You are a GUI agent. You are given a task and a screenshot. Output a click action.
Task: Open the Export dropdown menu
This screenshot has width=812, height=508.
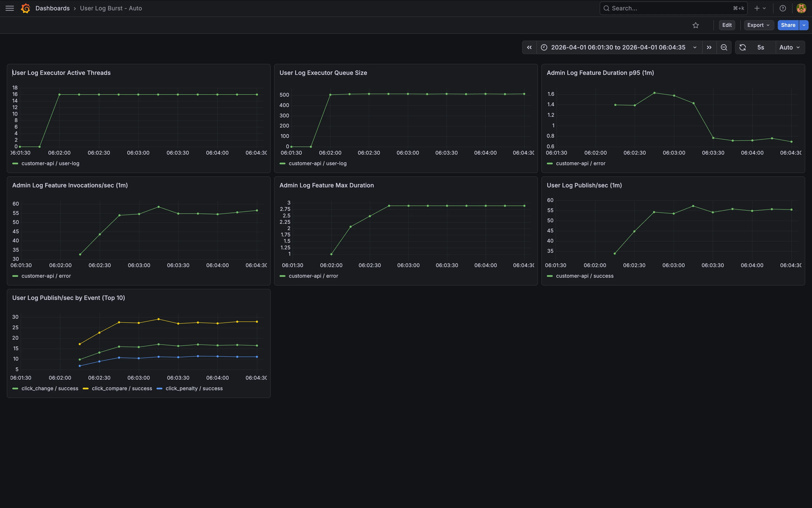click(x=759, y=25)
